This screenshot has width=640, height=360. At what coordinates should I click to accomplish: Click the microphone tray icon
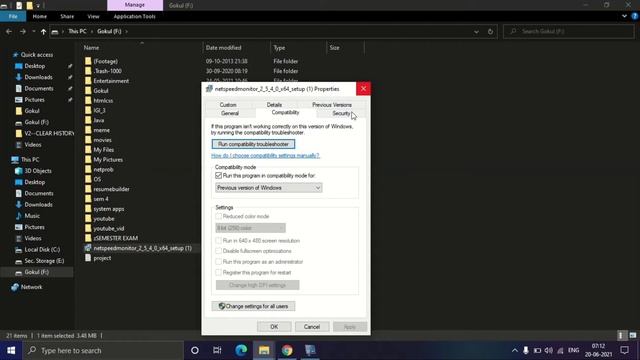[x=526, y=350]
